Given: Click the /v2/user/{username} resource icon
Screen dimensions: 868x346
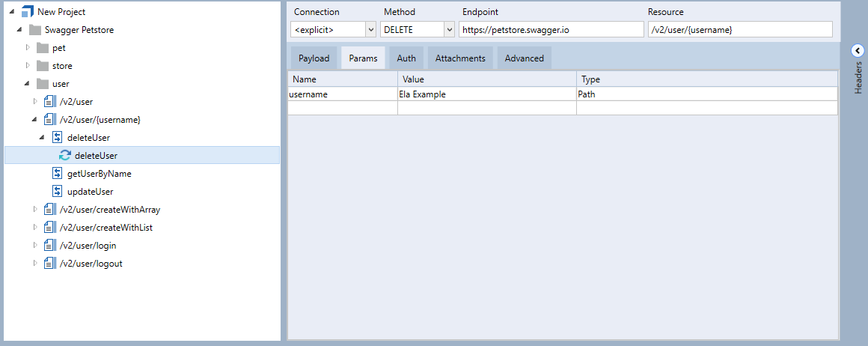Looking at the screenshot, I should pos(50,120).
